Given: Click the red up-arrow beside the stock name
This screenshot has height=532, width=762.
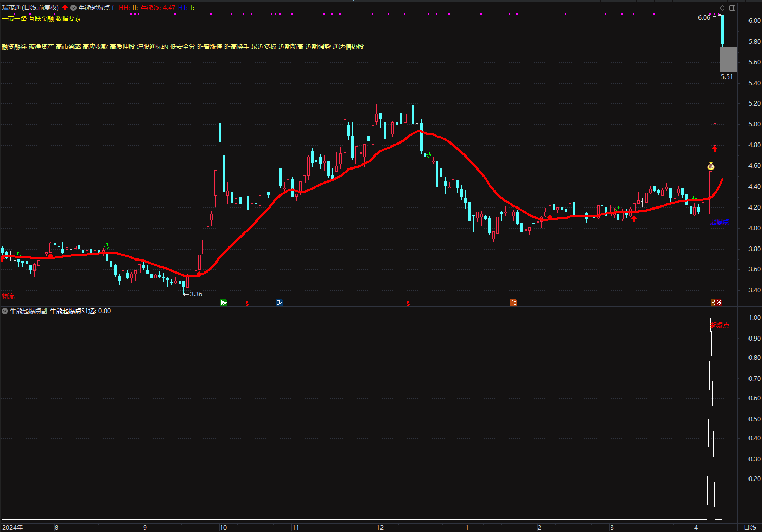Looking at the screenshot, I should [65, 8].
